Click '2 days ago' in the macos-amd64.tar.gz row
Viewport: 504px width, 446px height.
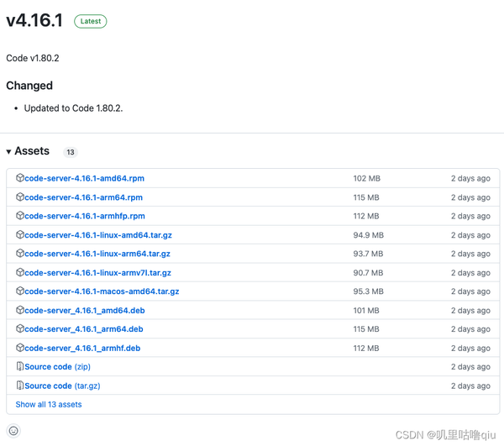click(470, 291)
